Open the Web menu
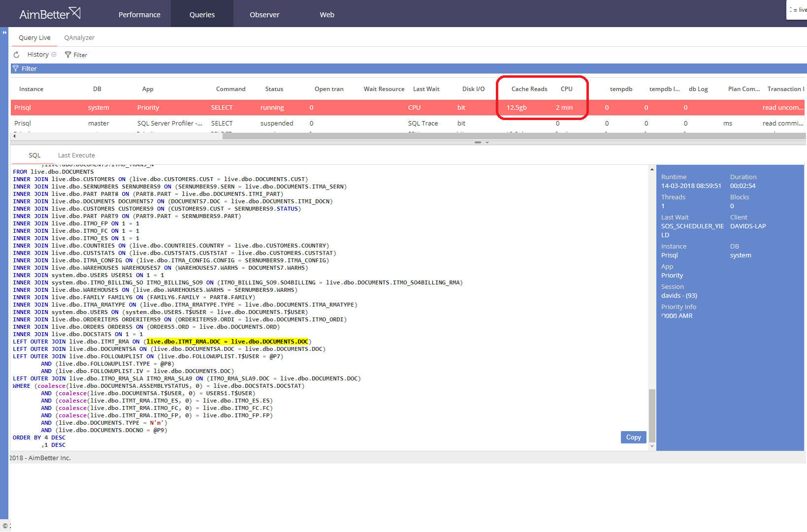The height and width of the screenshot is (532, 807). click(x=327, y=15)
